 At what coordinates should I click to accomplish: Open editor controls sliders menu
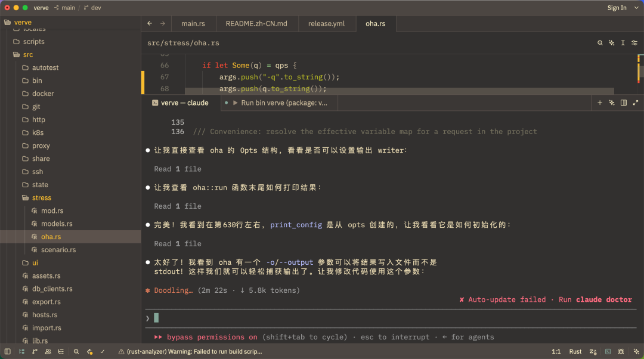[634, 43]
